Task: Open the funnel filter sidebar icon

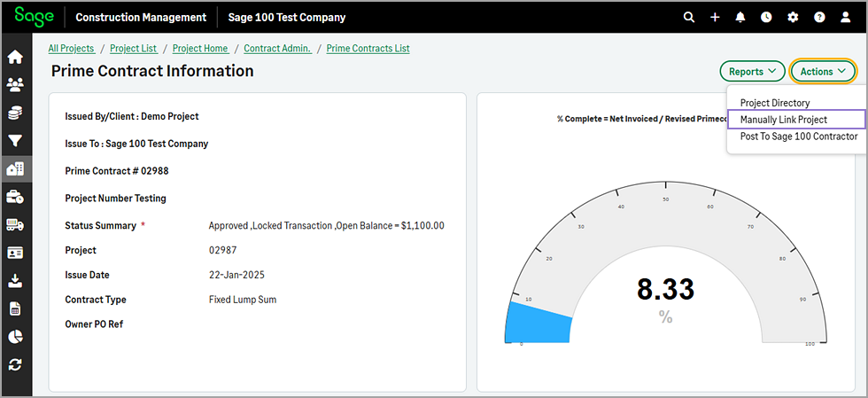Action: click(16, 141)
